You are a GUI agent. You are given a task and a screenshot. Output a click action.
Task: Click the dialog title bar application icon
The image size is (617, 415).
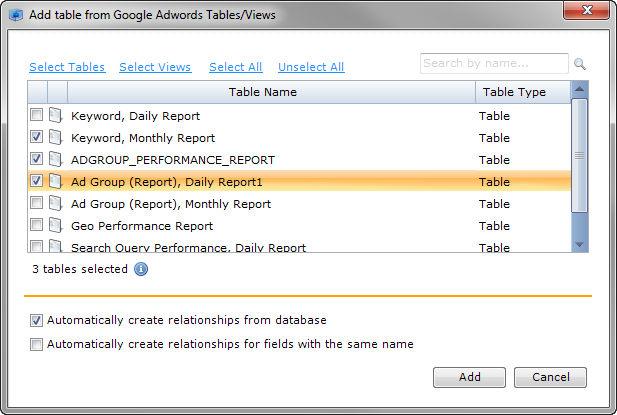pos(16,15)
